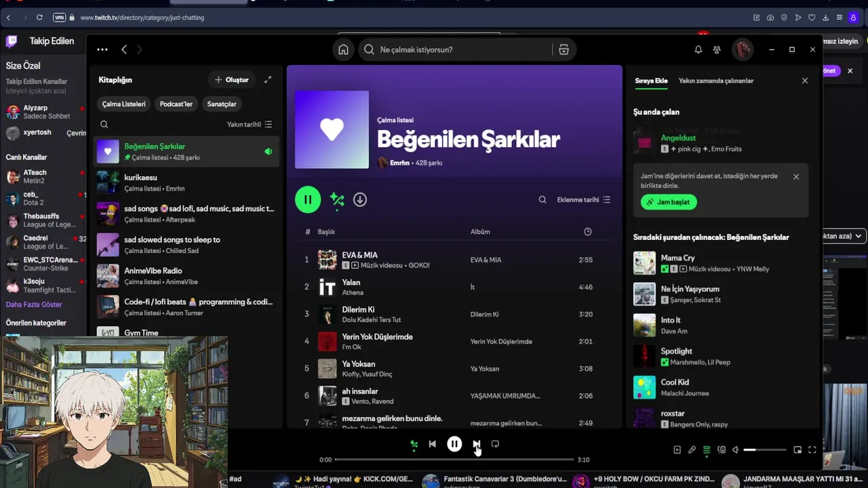Filter library by Podcast'ler
868x488 pixels.
point(176,104)
